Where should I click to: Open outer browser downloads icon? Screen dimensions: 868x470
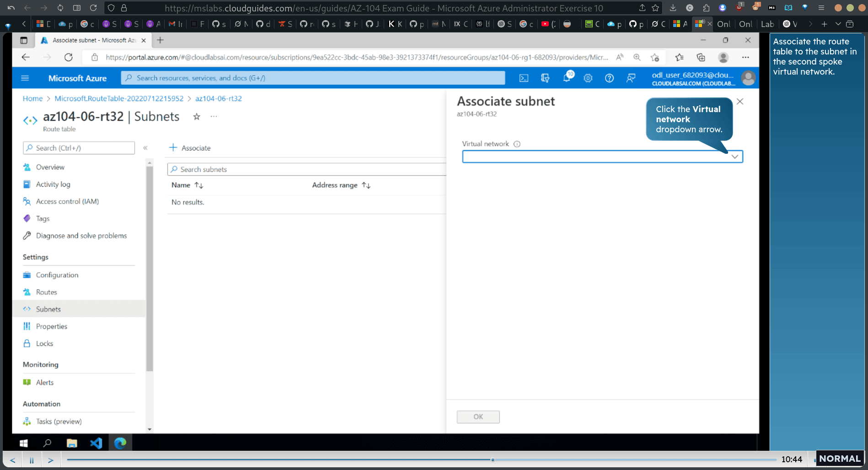pos(673,8)
